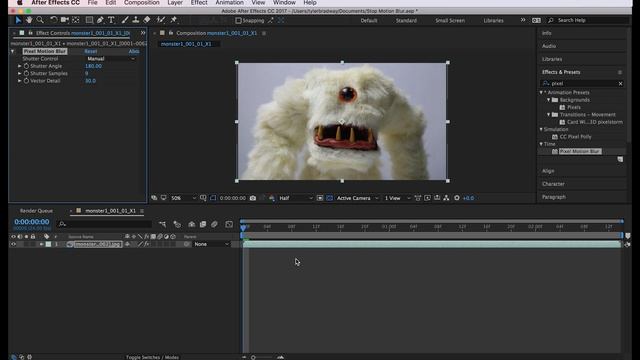Toggle the fx switch on monster layer

click(147, 244)
